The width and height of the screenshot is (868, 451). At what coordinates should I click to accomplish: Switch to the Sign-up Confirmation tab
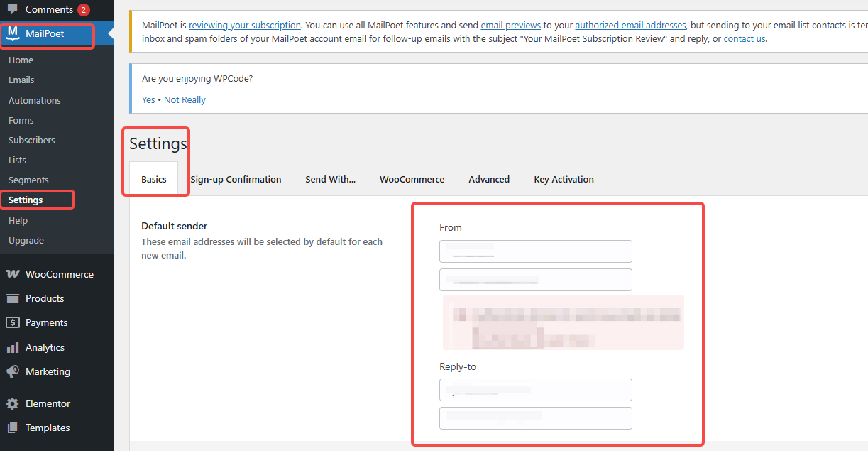[x=236, y=179]
